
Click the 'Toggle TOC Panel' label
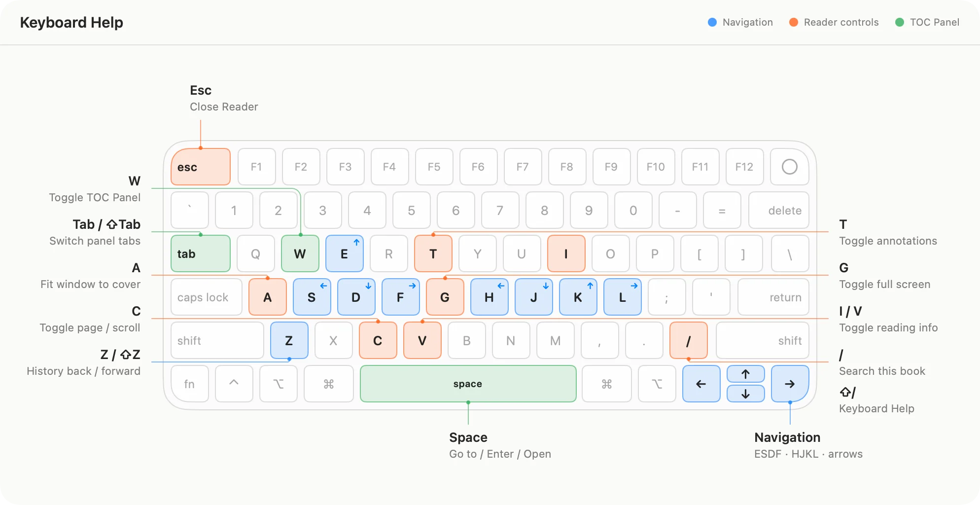coord(95,197)
